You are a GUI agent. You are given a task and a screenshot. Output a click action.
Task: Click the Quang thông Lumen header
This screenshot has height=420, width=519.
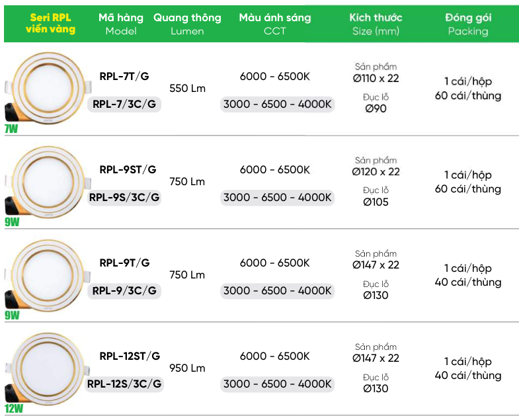(187, 24)
